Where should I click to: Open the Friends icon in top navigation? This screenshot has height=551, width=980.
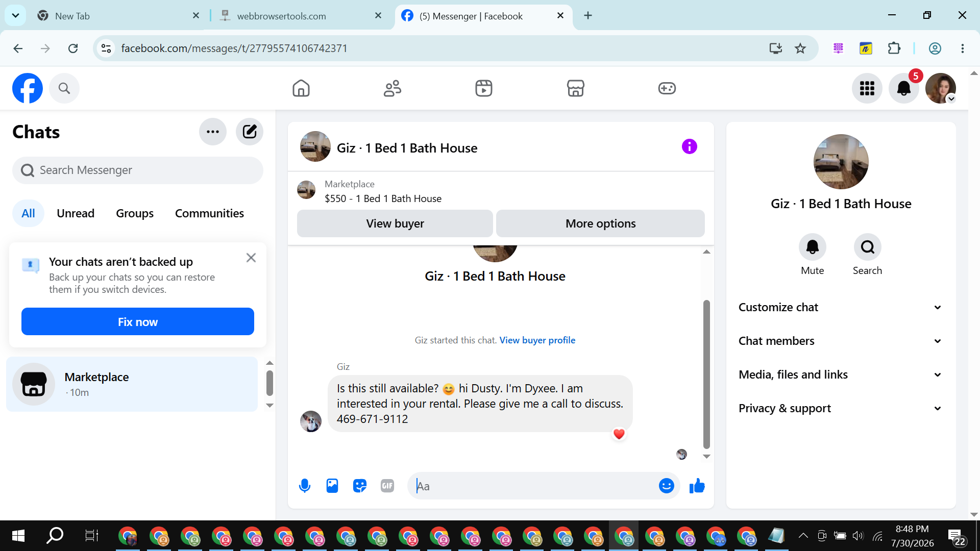[393, 88]
